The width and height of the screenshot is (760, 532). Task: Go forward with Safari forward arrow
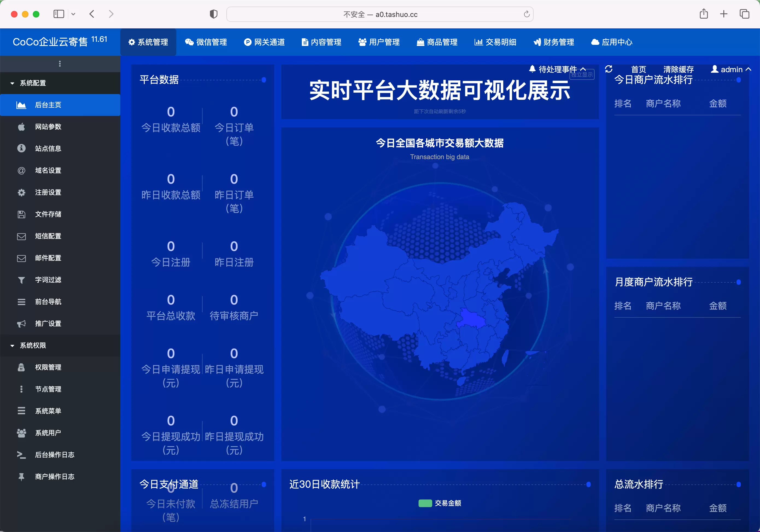click(111, 14)
